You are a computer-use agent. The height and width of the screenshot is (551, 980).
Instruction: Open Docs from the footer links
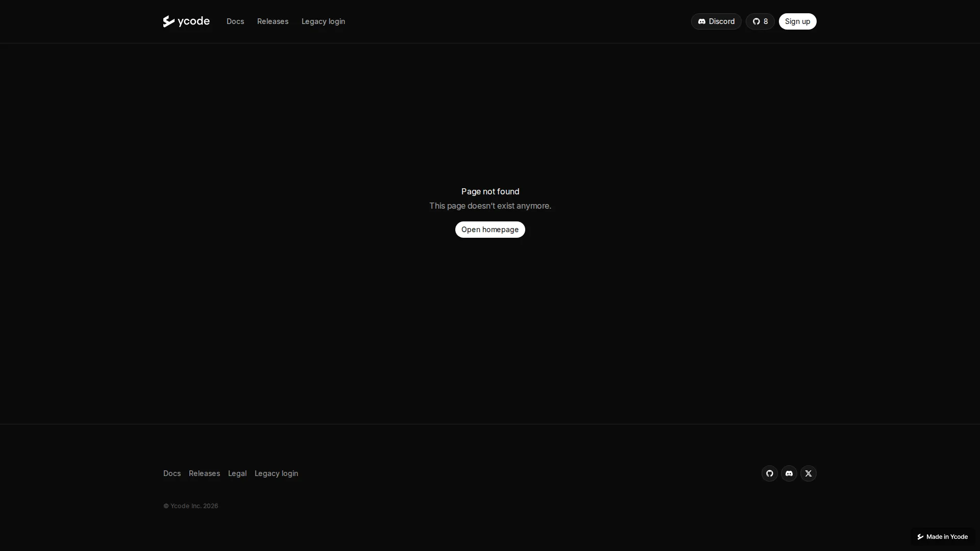click(171, 473)
